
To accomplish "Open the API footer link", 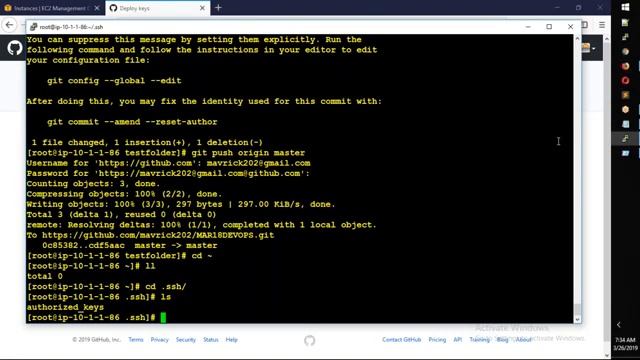I will pos(458,340).
